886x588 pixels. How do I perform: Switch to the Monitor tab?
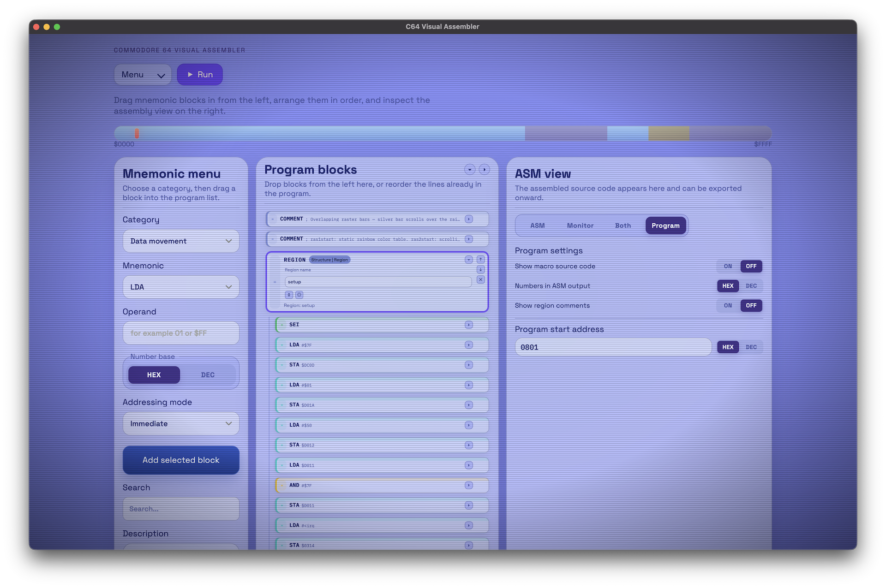point(580,226)
